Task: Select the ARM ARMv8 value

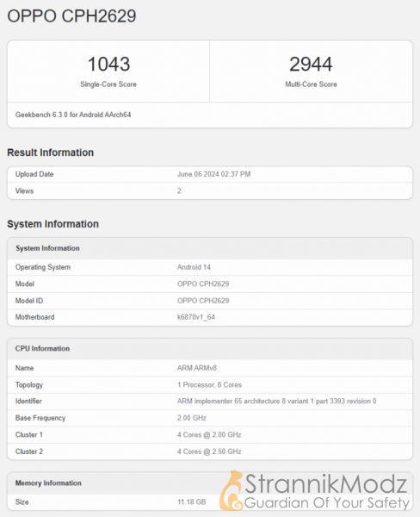Action: 197,368
